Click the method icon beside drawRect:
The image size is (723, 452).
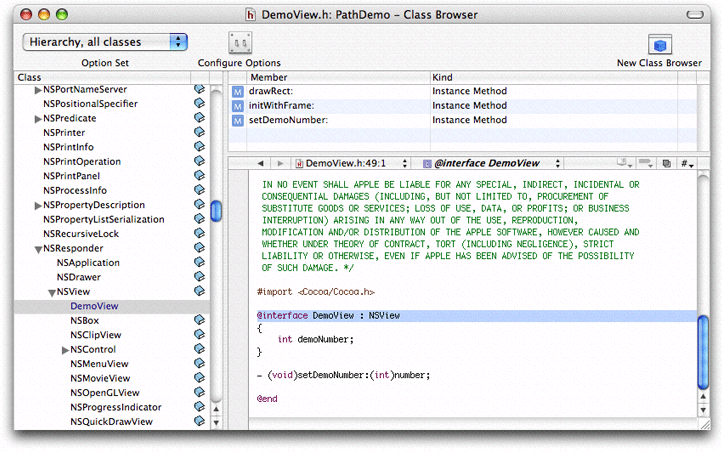pyautogui.click(x=238, y=91)
